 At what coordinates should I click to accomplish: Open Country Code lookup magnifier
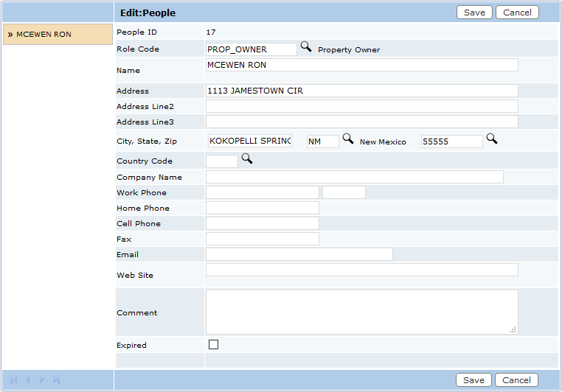click(x=247, y=159)
